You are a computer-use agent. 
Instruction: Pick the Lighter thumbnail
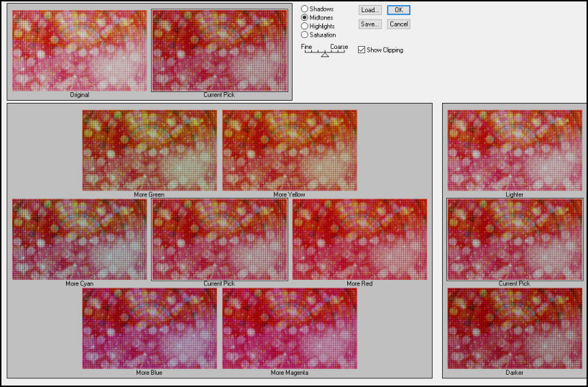(515, 150)
